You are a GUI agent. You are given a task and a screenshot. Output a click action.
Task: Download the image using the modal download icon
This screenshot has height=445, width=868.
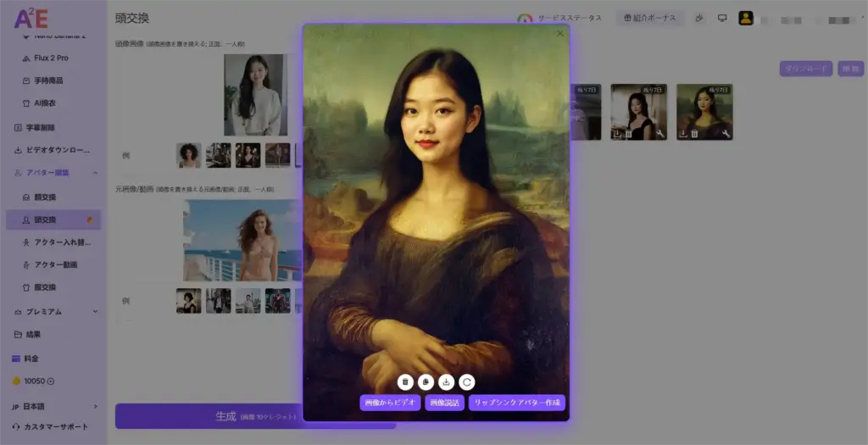(447, 382)
